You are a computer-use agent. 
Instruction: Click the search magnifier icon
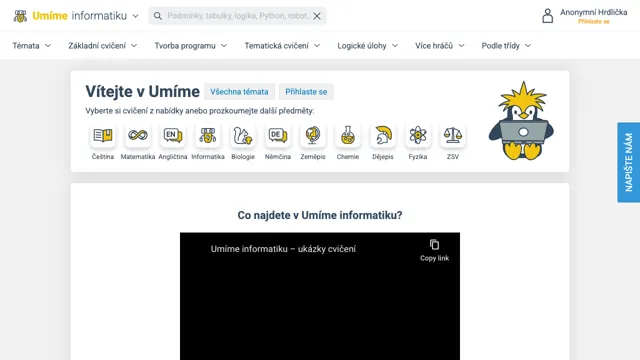pyautogui.click(x=158, y=16)
